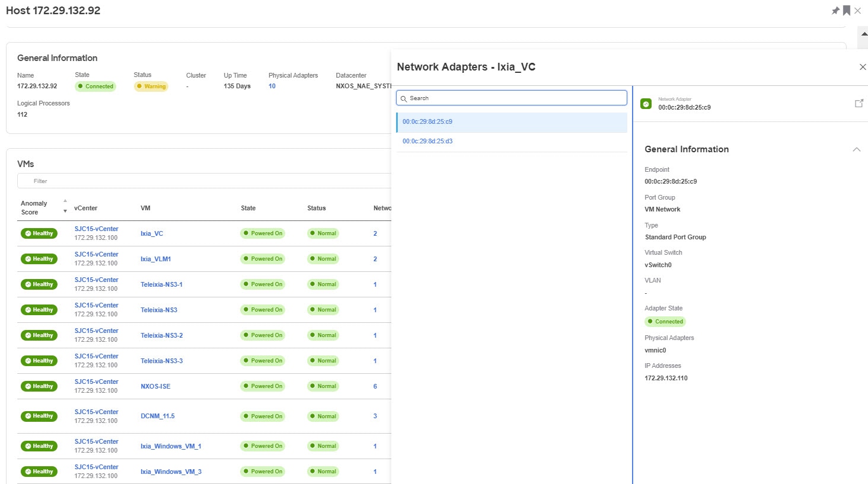Click Normal status badge in Teleixia-NS3-2 row

click(323, 335)
